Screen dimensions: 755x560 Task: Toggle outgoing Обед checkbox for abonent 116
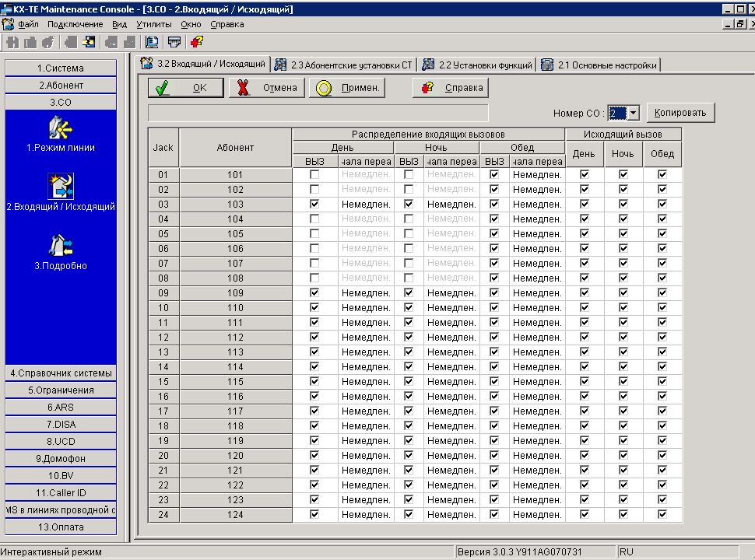[x=662, y=397]
